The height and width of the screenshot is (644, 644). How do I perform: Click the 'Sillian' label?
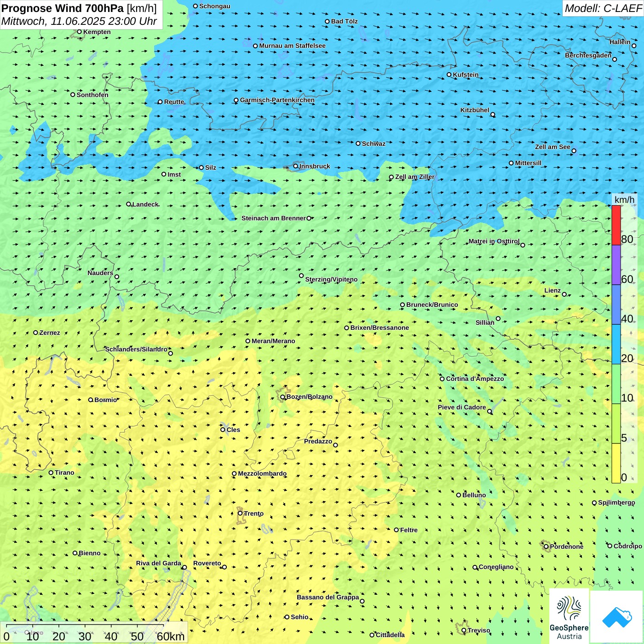click(485, 322)
